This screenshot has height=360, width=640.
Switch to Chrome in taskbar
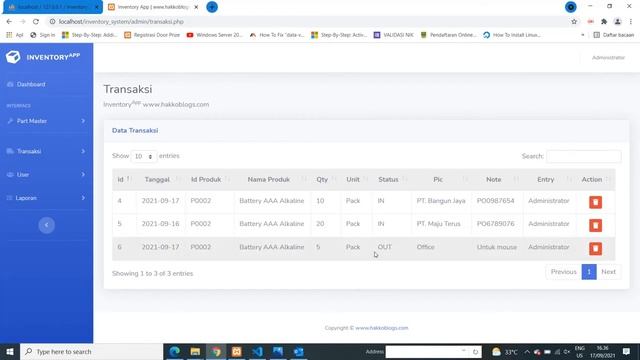point(216,351)
